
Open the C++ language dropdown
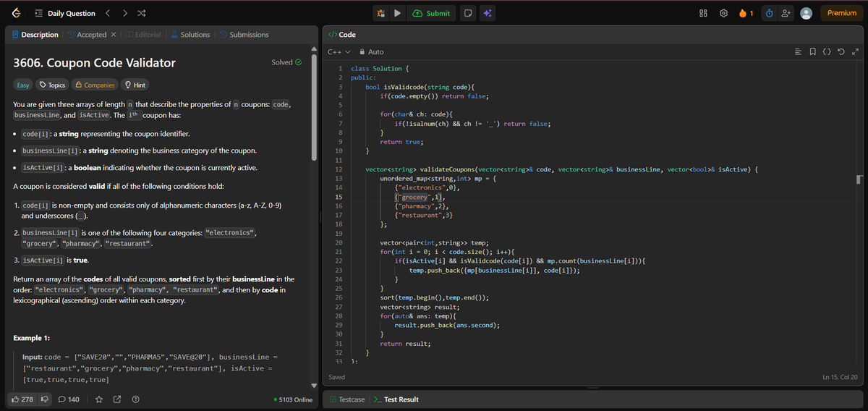coord(338,52)
